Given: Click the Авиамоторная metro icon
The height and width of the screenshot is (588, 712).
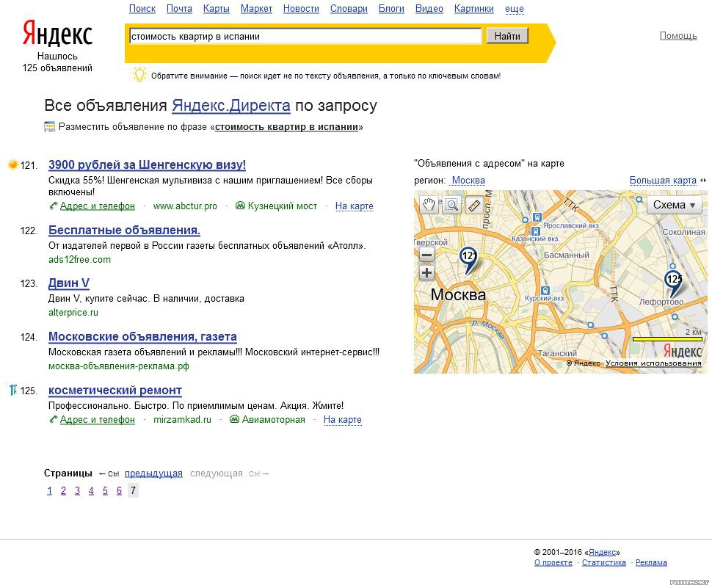Looking at the screenshot, I should 234,419.
